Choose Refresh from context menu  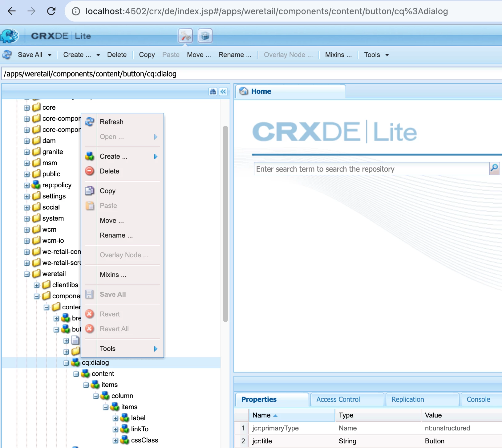tap(122, 122)
